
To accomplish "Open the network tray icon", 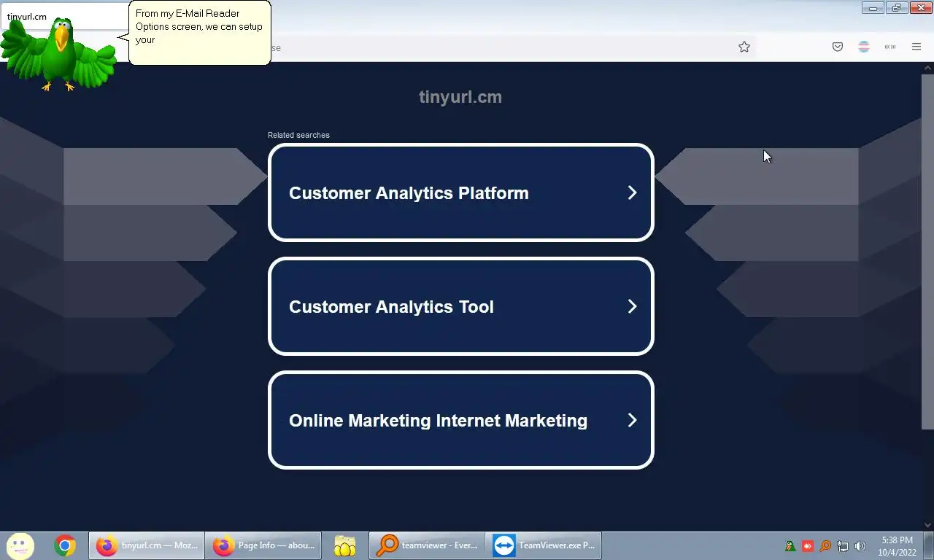I will tap(843, 545).
